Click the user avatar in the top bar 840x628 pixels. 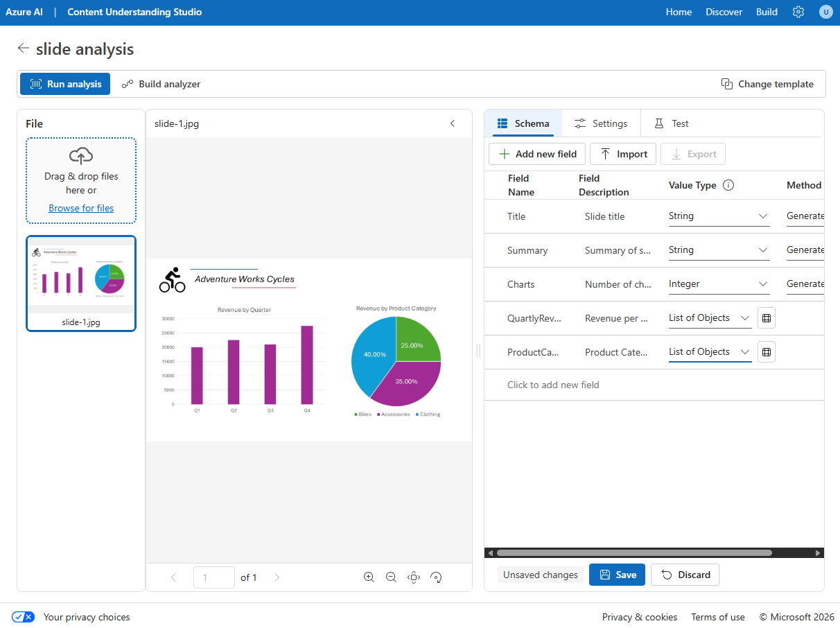pyautogui.click(x=826, y=12)
